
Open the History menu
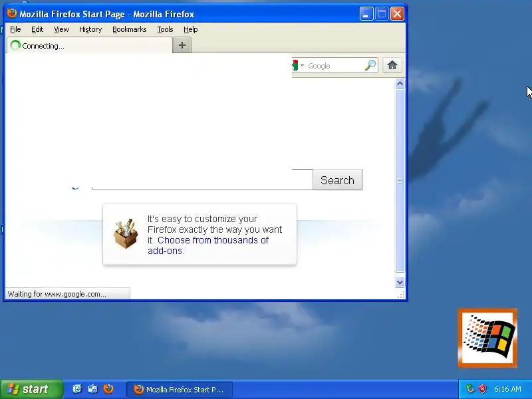pyautogui.click(x=90, y=29)
